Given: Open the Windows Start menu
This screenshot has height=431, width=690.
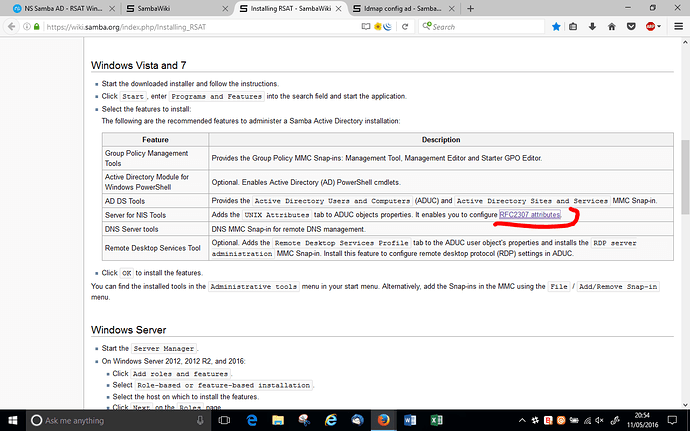Looking at the screenshot, I should [x=13, y=420].
